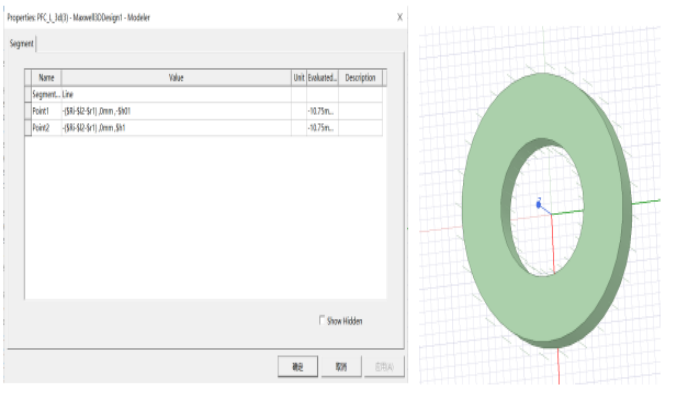Click the 确定 (OK) button
Image resolution: width=678 pixels, height=399 pixels.
pos(297,367)
